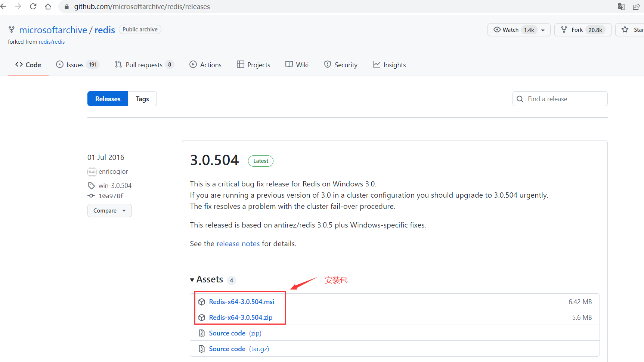Click the magnifier icon in the release search
644x362 pixels.
[520, 99]
